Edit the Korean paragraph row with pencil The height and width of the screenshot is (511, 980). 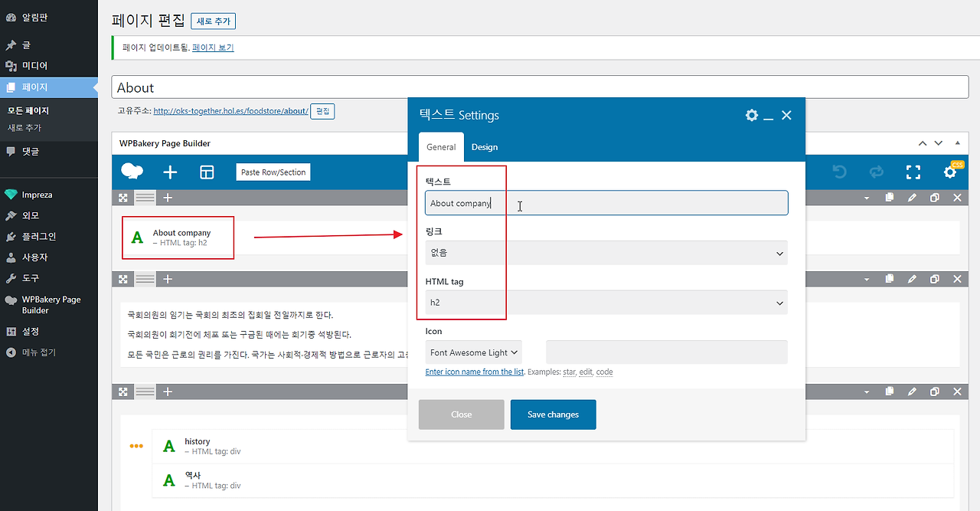912,279
